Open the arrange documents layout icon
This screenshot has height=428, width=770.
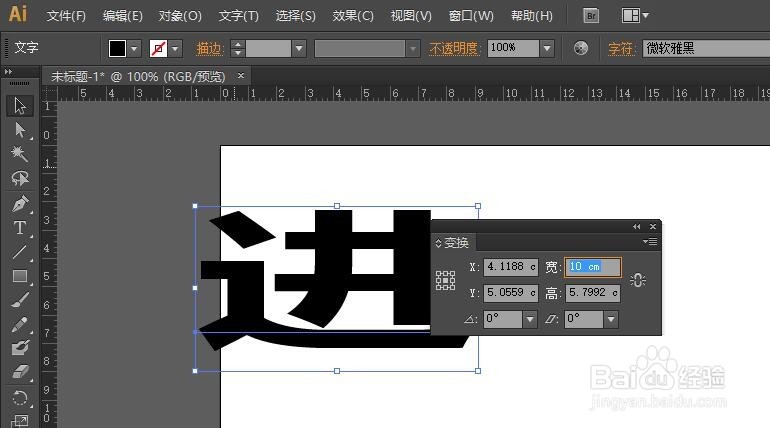[631, 16]
